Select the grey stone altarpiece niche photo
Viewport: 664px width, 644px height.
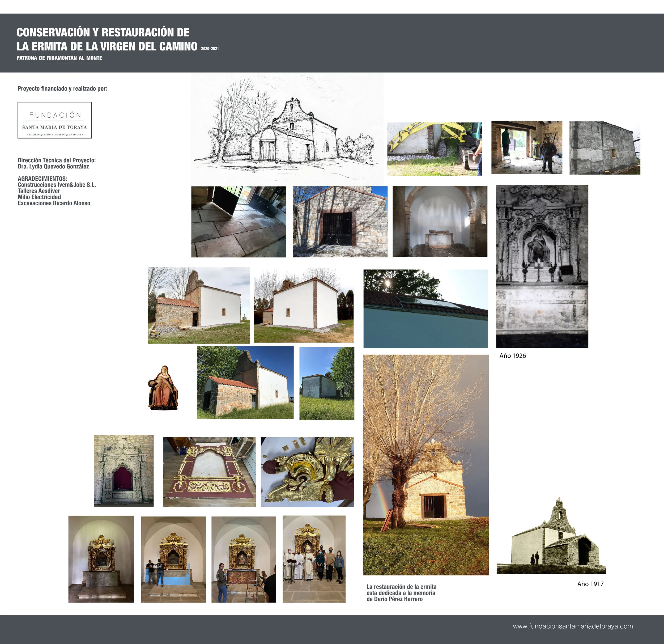click(124, 471)
